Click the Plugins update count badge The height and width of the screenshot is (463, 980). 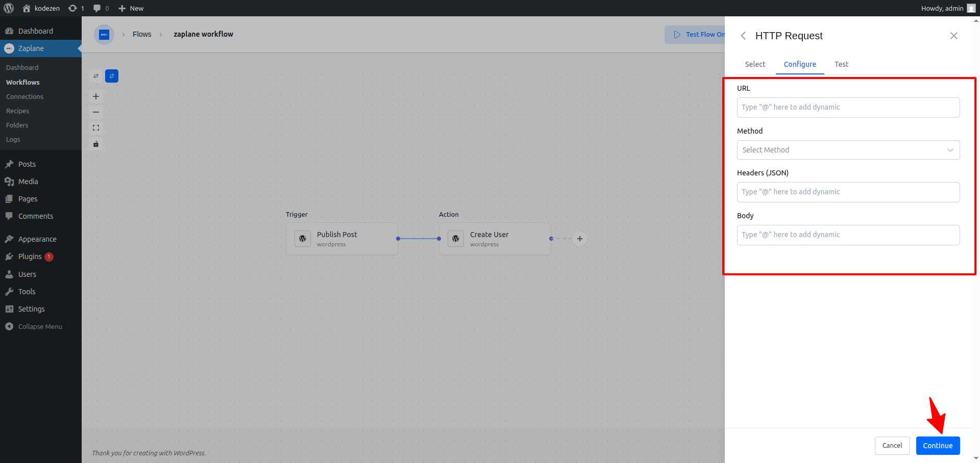click(49, 256)
